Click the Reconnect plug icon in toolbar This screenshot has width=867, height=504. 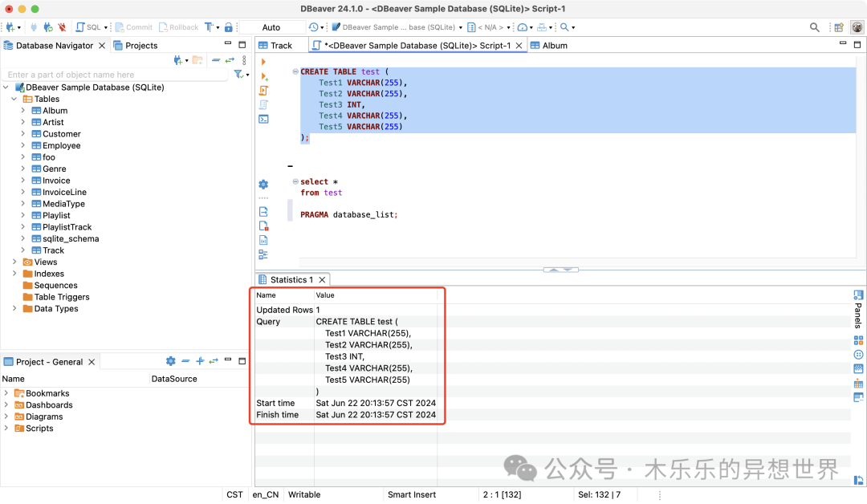48,27
